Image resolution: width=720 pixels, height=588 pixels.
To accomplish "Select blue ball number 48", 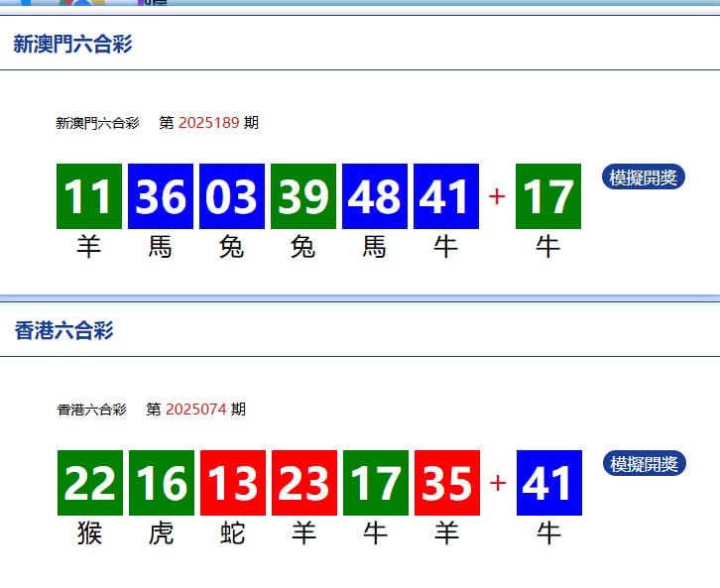I will (x=375, y=196).
